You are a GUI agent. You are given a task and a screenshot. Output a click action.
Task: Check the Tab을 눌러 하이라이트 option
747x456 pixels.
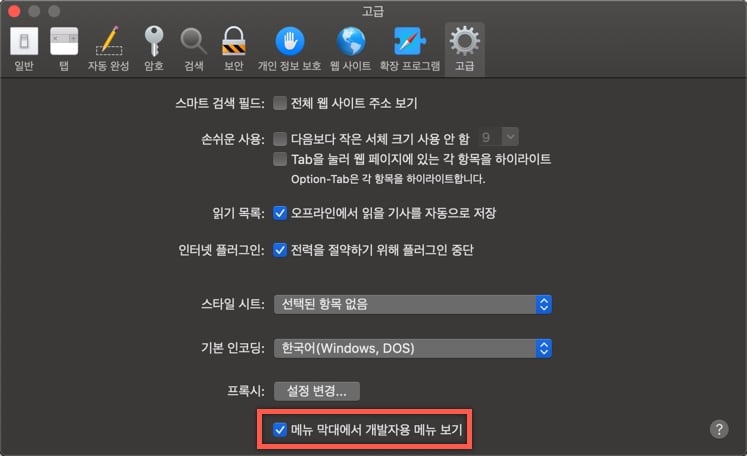click(280, 159)
